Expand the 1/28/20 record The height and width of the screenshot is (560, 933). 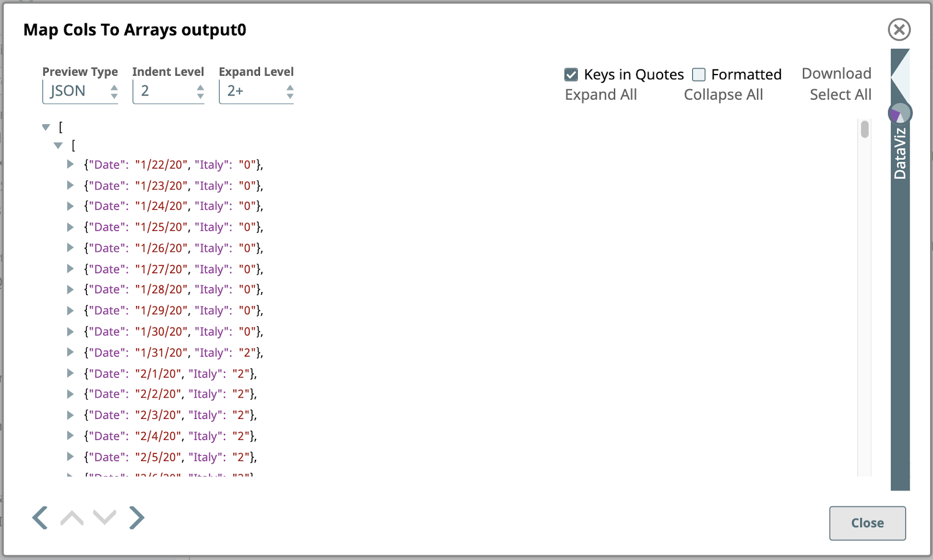pyautogui.click(x=70, y=289)
